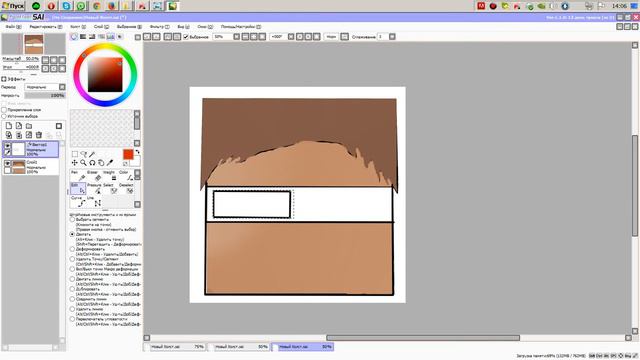Click the swap foreground/background colors arrow
This screenshot has width=640, height=360.
(x=138, y=152)
